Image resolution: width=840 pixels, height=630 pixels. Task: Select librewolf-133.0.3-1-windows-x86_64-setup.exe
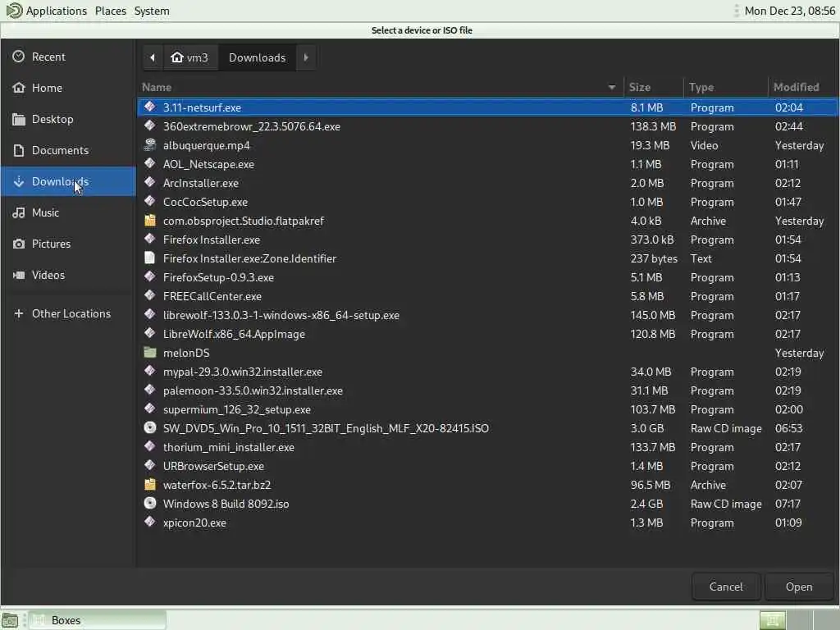point(487,315)
